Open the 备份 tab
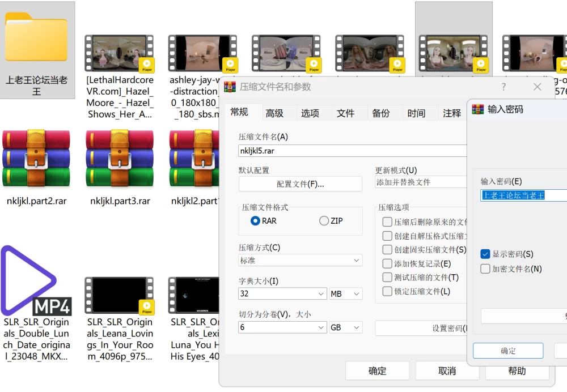This screenshot has width=567, height=392. click(381, 113)
